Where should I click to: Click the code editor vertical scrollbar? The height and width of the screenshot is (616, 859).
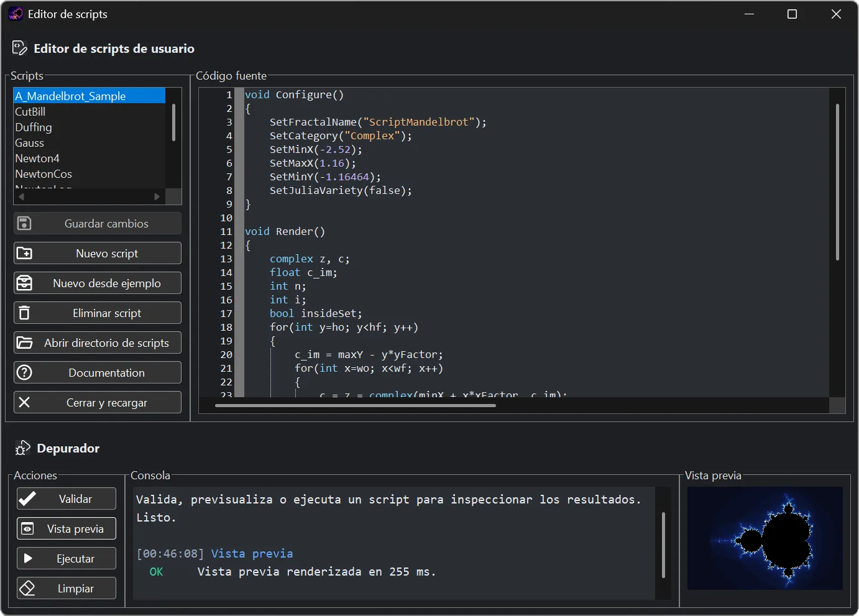(x=837, y=182)
